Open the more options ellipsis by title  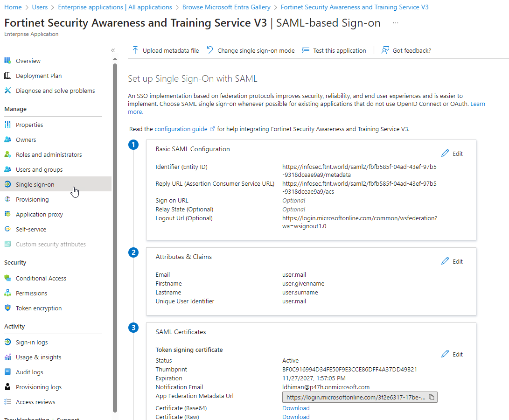point(395,23)
